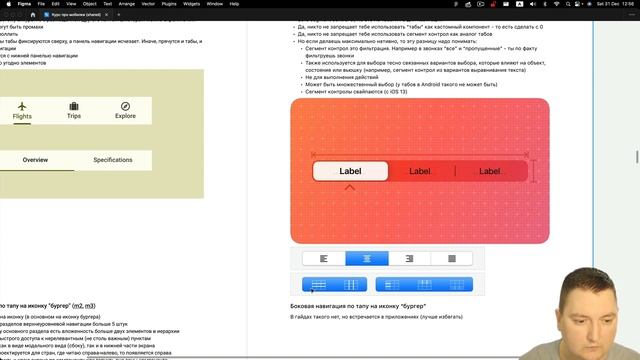Click heading "Боковая навигация по тапу на иконку"
Screen dimensions: 640x360
pos(358,306)
